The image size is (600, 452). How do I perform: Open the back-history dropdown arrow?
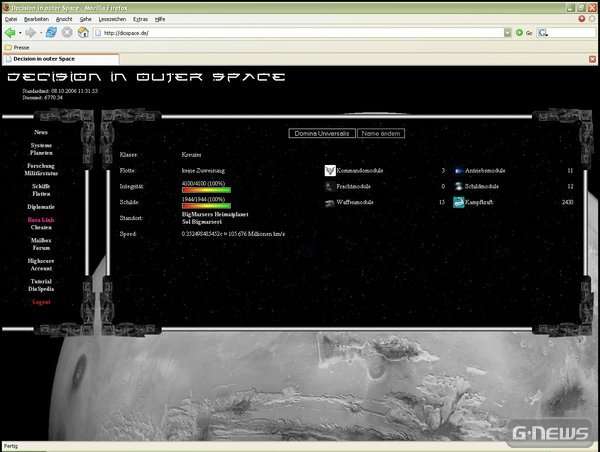point(20,33)
